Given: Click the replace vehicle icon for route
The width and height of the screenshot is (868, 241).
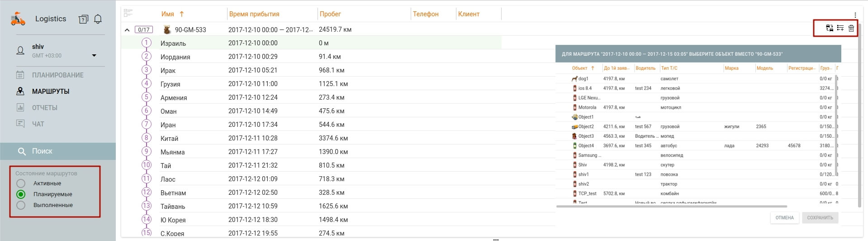Looking at the screenshot, I should point(830,28).
